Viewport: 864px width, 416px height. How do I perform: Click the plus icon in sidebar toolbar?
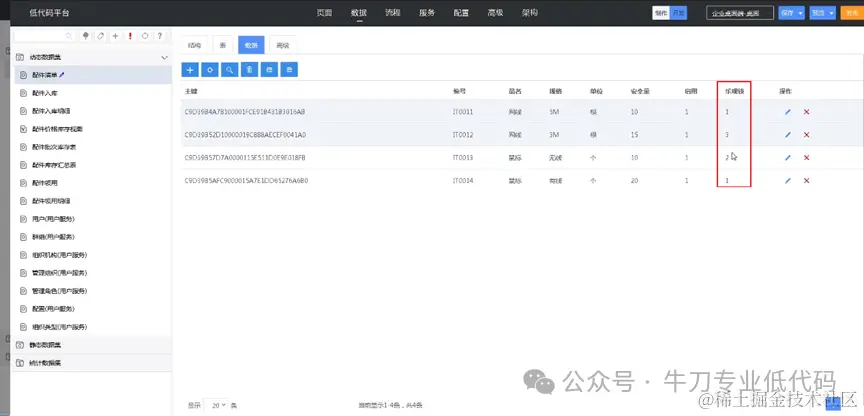pos(115,36)
